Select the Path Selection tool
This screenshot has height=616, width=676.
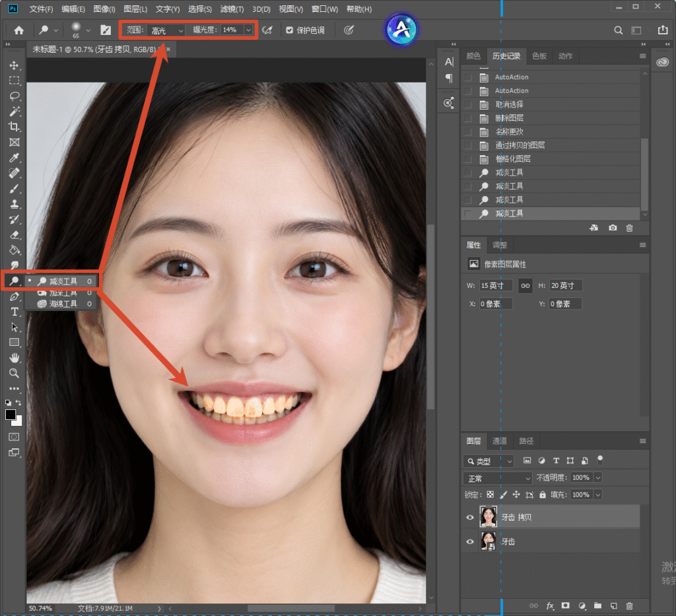tap(15, 327)
